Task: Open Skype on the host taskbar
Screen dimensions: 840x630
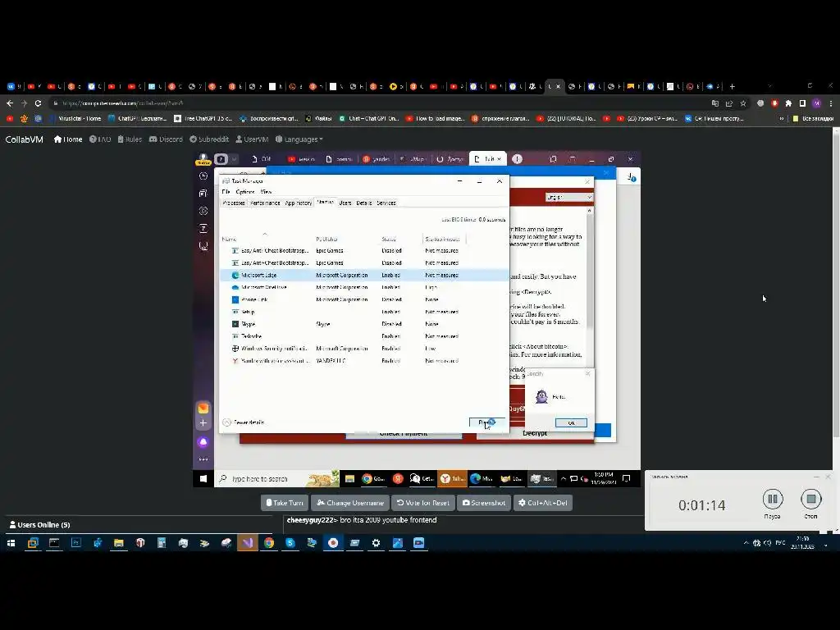Action: [290, 543]
